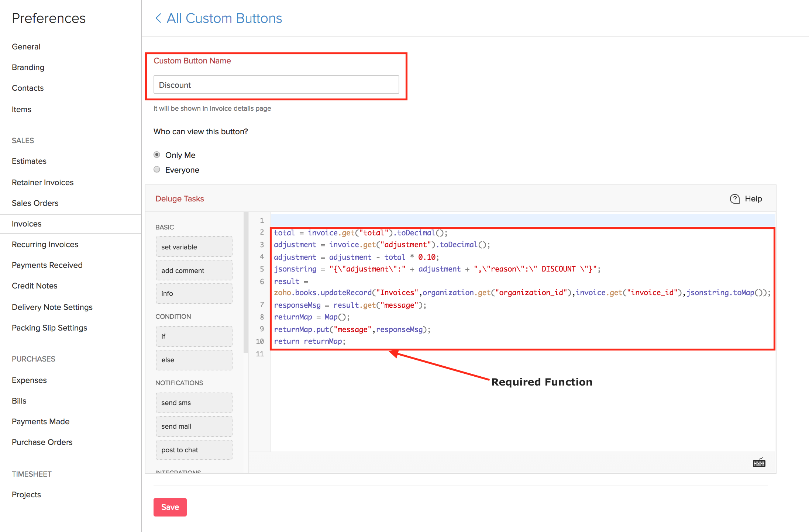Image resolution: width=809 pixels, height=532 pixels.
Task: Go to Recurring Invoices preferences
Action: (45, 244)
